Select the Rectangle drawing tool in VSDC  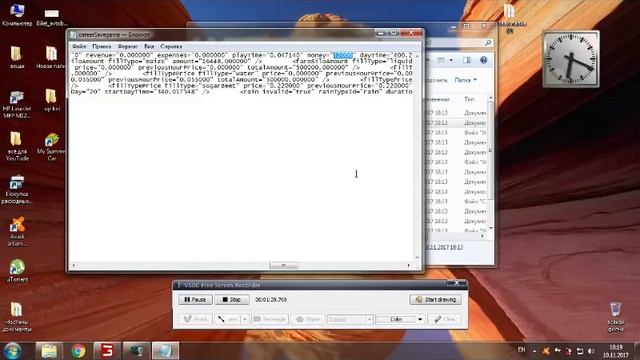[x=269, y=319]
